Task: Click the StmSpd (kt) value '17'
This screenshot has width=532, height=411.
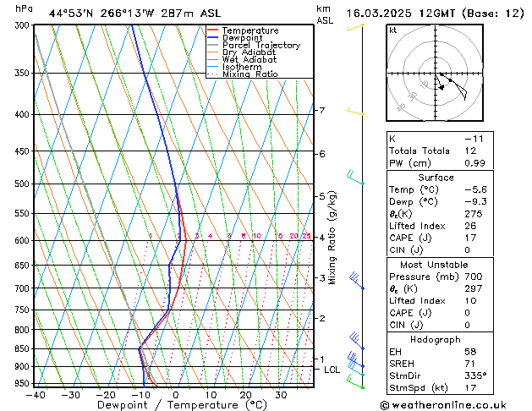Action: point(470,387)
